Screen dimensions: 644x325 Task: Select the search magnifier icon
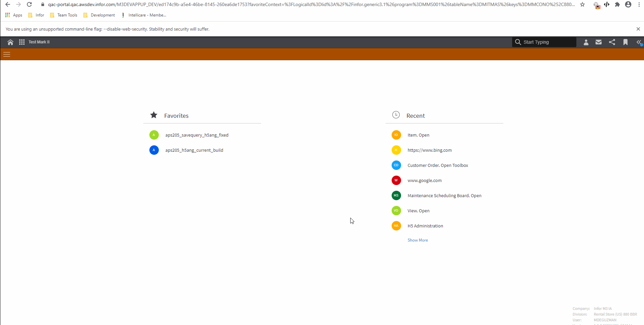click(518, 42)
